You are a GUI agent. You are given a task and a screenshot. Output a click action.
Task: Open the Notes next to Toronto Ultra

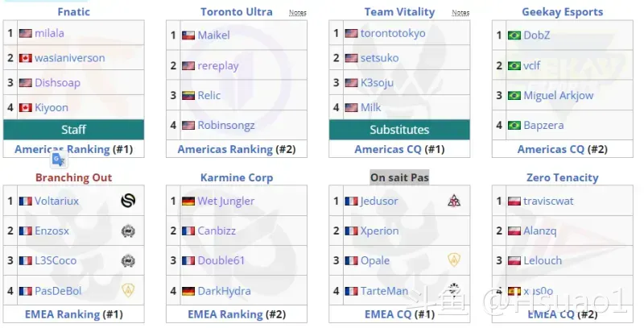(x=298, y=14)
